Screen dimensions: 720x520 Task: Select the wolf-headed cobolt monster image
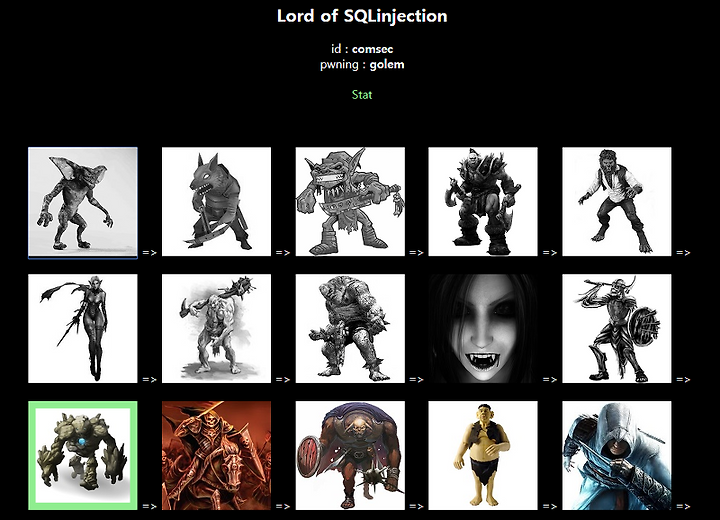216,202
